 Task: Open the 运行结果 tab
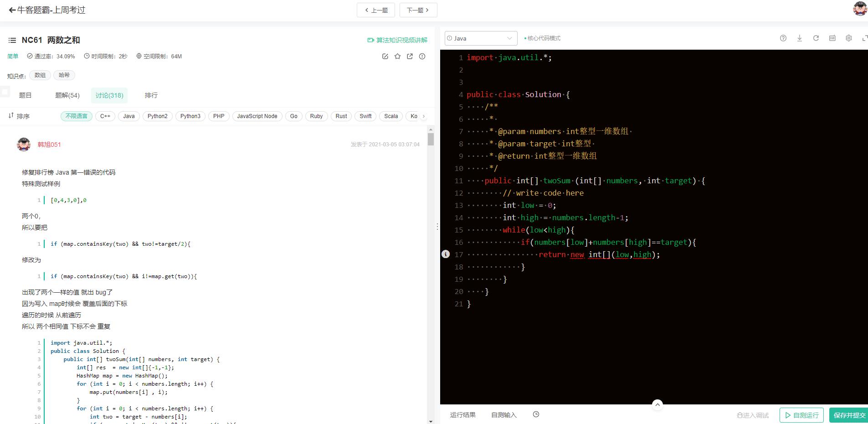pyautogui.click(x=463, y=415)
